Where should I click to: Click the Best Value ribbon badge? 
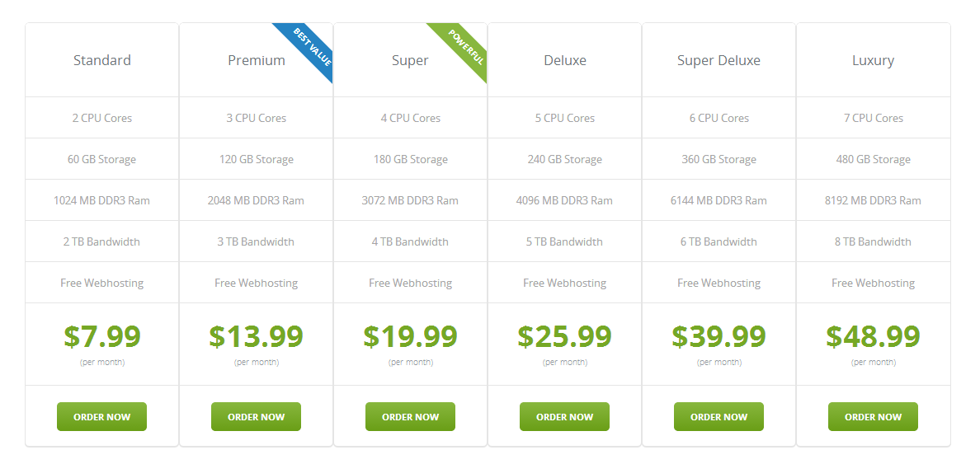click(x=311, y=48)
